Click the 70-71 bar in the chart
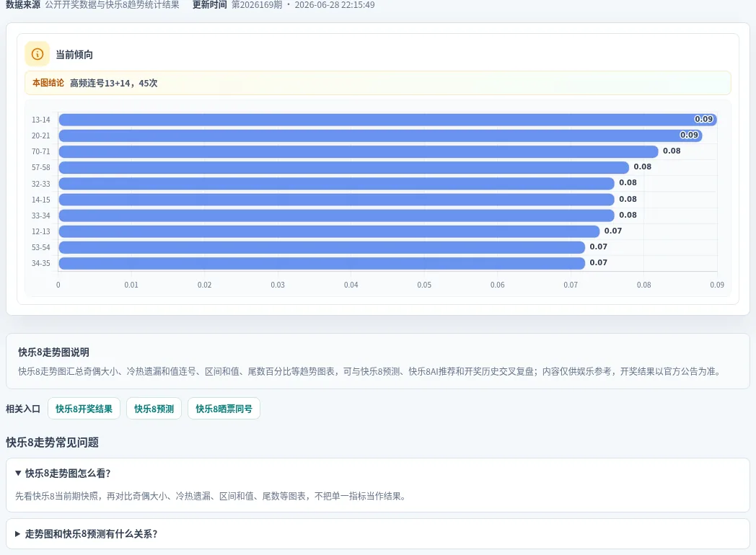 click(x=359, y=151)
